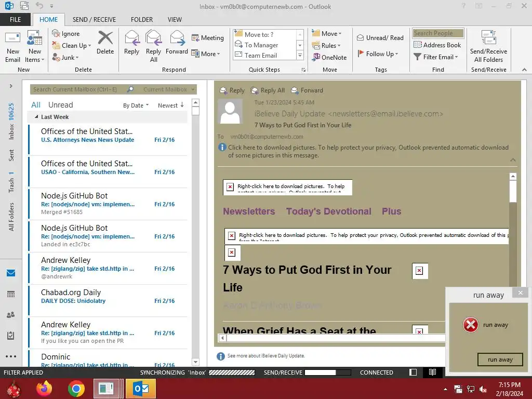Click the Search Current Mailbox field
Image resolution: width=532 pixels, height=399 pixels.
[x=78, y=89]
